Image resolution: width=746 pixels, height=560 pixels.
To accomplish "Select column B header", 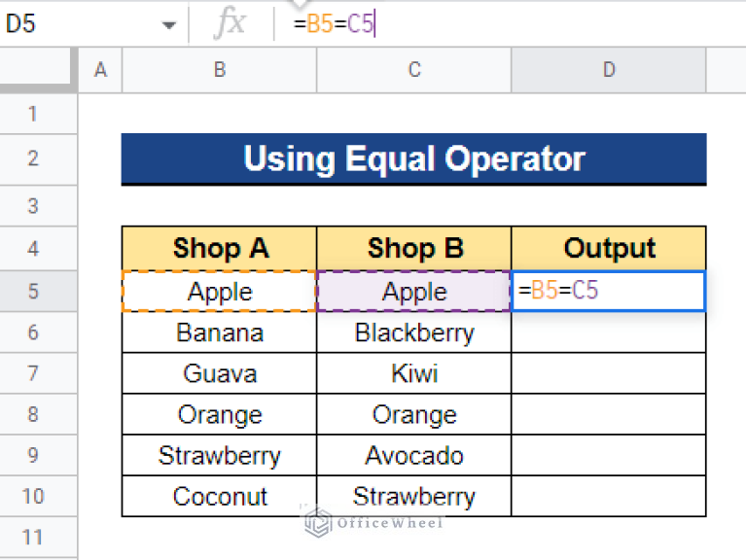I will pos(220,70).
